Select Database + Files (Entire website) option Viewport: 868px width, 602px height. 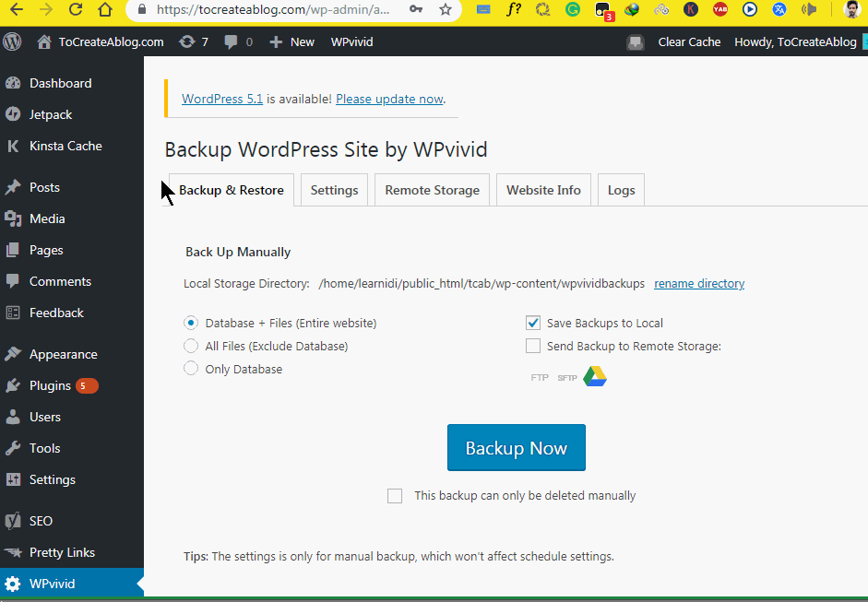(191, 324)
